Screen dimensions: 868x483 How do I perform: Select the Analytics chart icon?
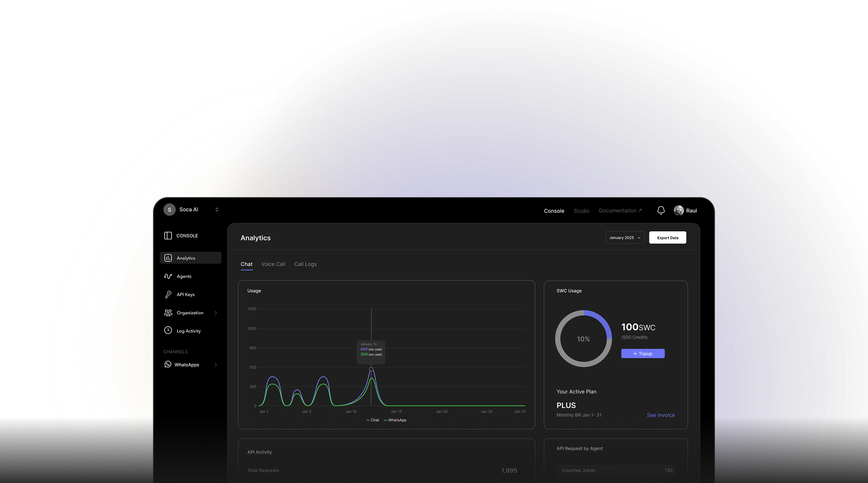[168, 258]
